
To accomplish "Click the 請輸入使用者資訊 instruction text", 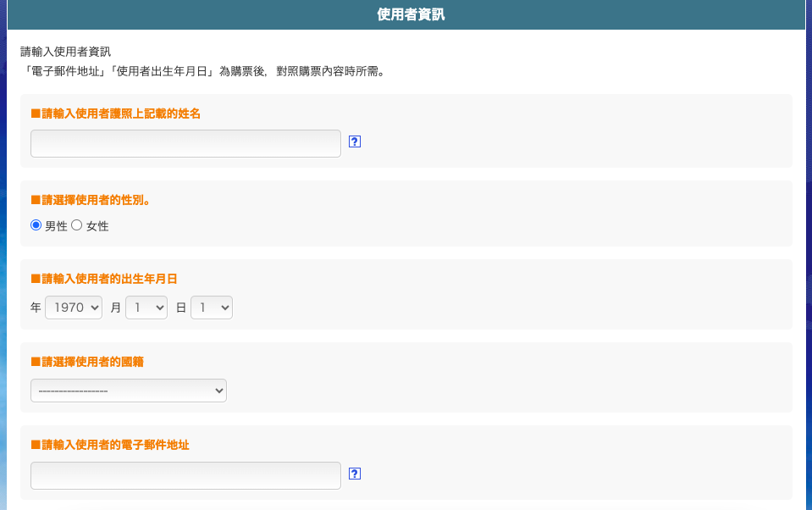I will (x=66, y=52).
